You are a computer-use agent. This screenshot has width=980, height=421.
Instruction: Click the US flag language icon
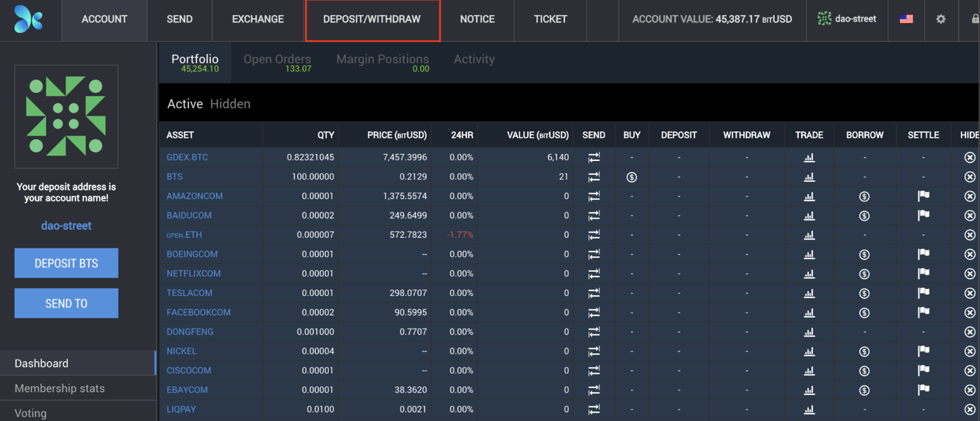coord(906,19)
